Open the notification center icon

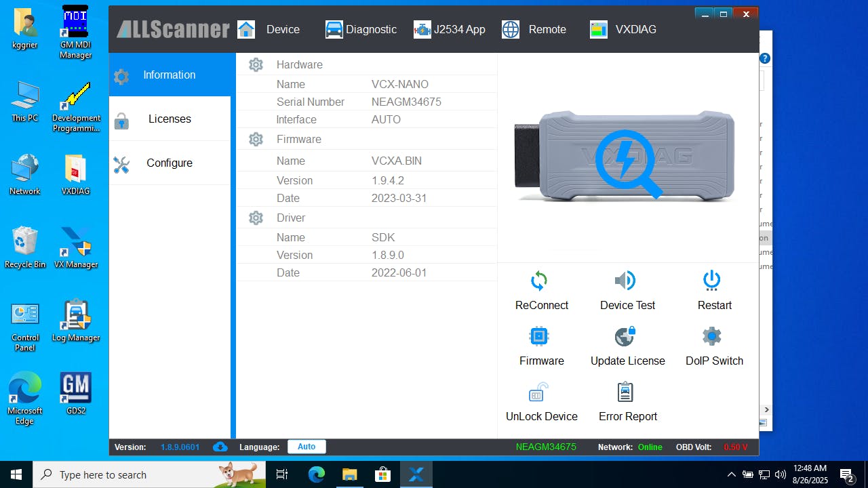click(846, 474)
